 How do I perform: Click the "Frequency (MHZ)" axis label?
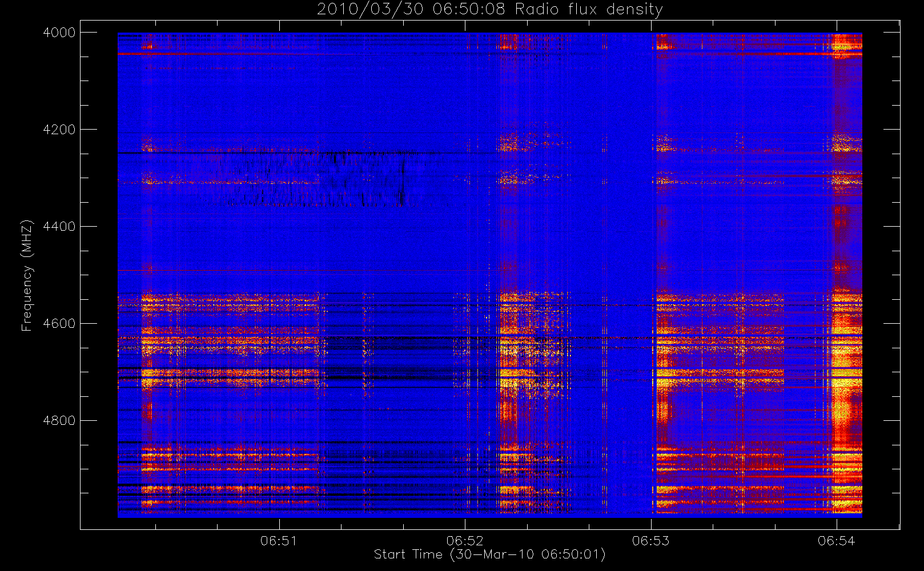(27, 276)
